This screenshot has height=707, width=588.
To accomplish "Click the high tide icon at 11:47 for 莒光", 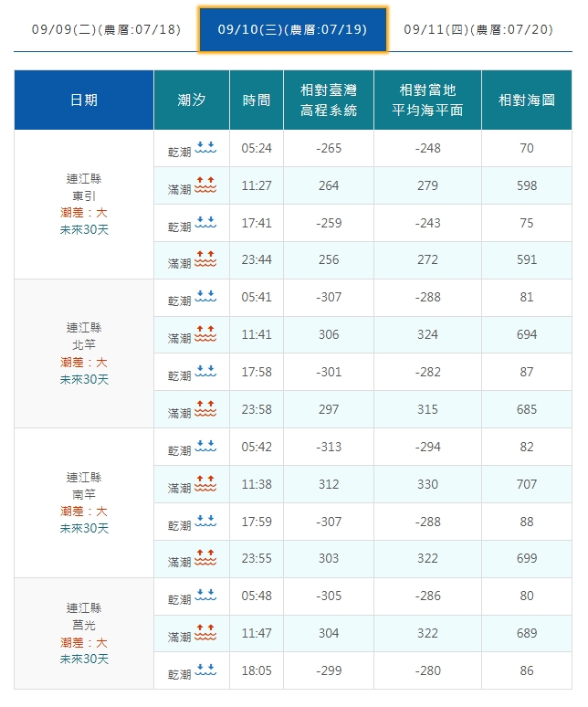I will tap(205, 633).
